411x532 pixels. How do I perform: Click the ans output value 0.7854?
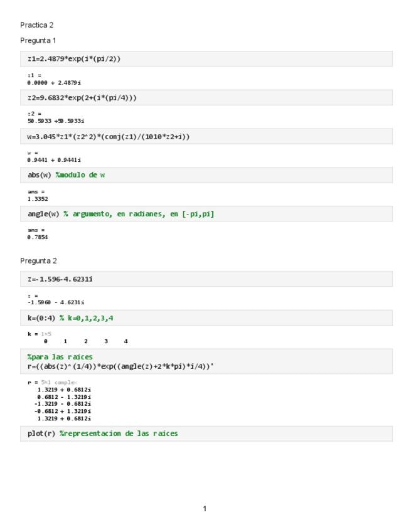(38, 238)
